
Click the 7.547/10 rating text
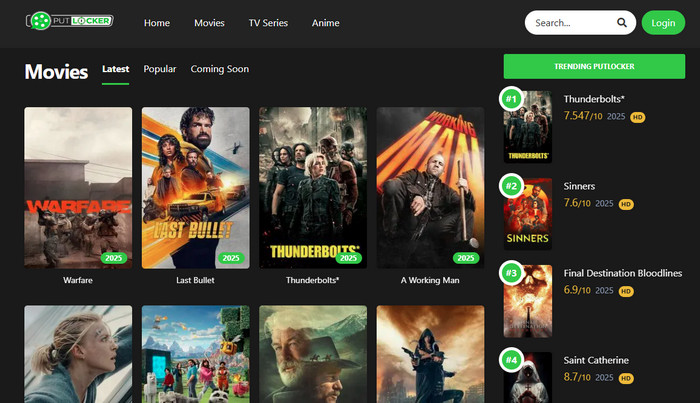coord(583,116)
